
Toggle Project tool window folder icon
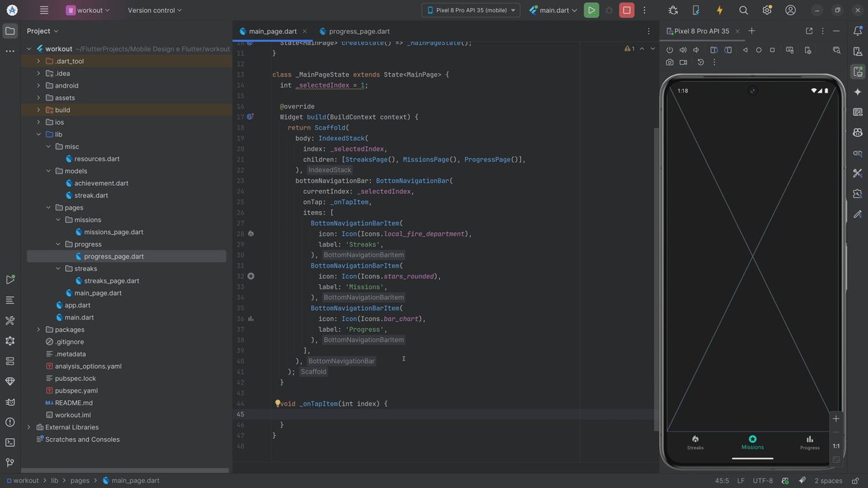(10, 31)
